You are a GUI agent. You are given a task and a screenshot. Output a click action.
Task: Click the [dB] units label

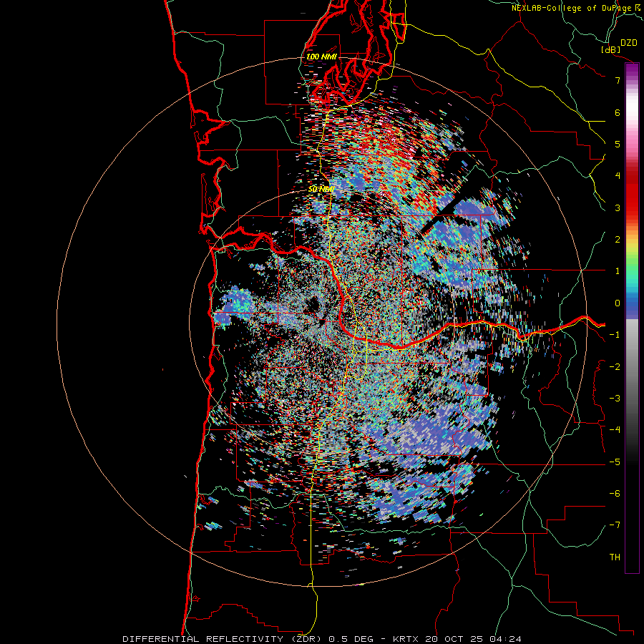[611, 49]
